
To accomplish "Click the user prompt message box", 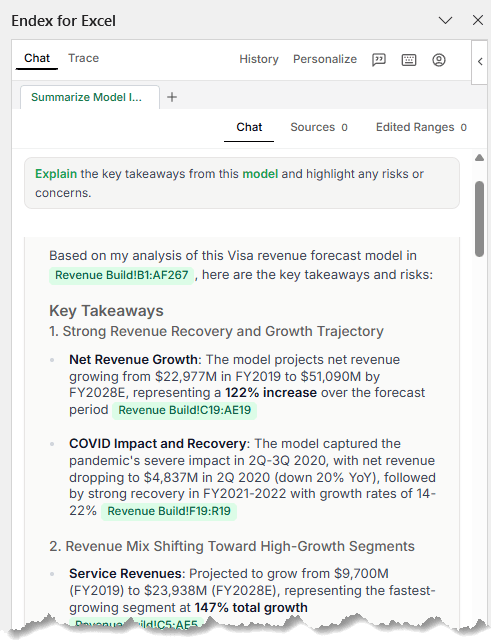I will [x=242, y=183].
